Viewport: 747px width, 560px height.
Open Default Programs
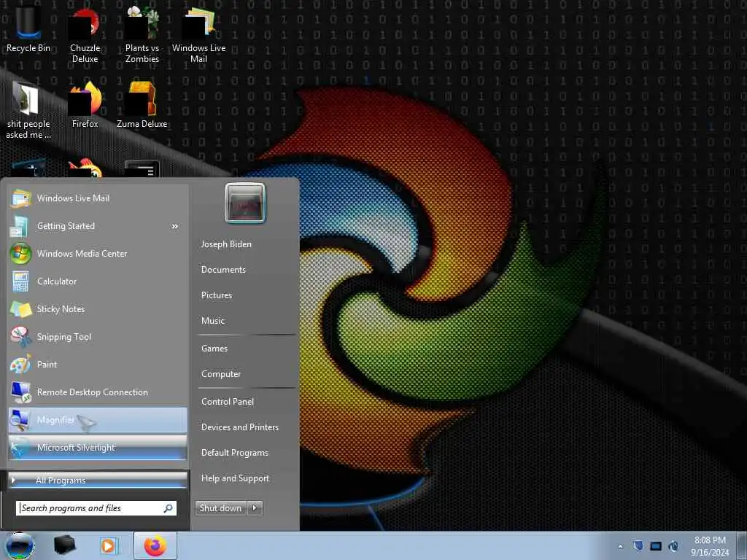click(x=235, y=453)
